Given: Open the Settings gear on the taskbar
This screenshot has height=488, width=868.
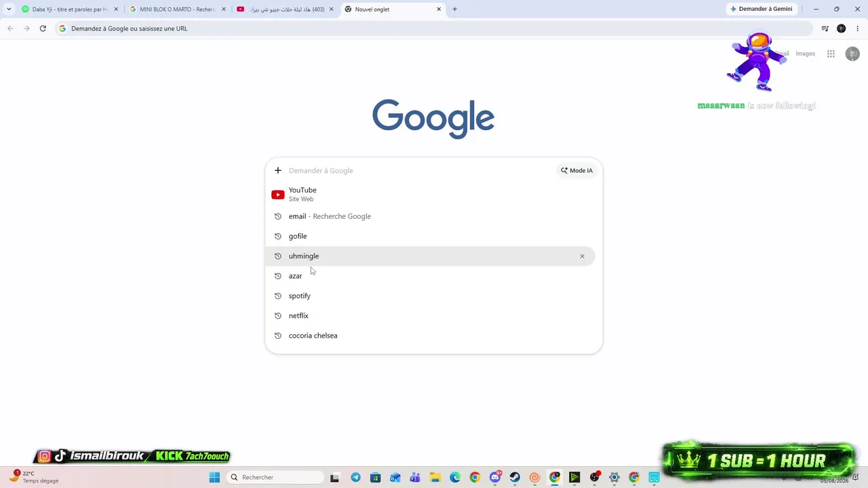Looking at the screenshot, I should tap(614, 478).
